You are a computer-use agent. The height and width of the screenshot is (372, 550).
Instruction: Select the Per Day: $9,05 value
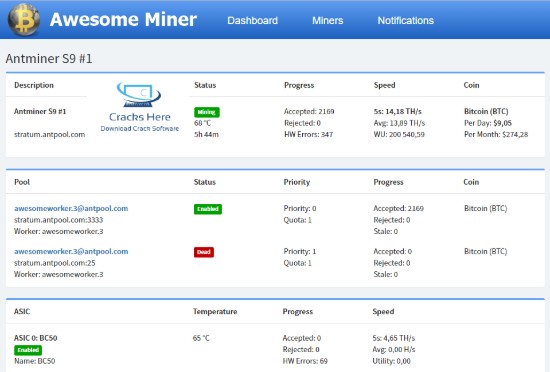pyautogui.click(x=488, y=123)
